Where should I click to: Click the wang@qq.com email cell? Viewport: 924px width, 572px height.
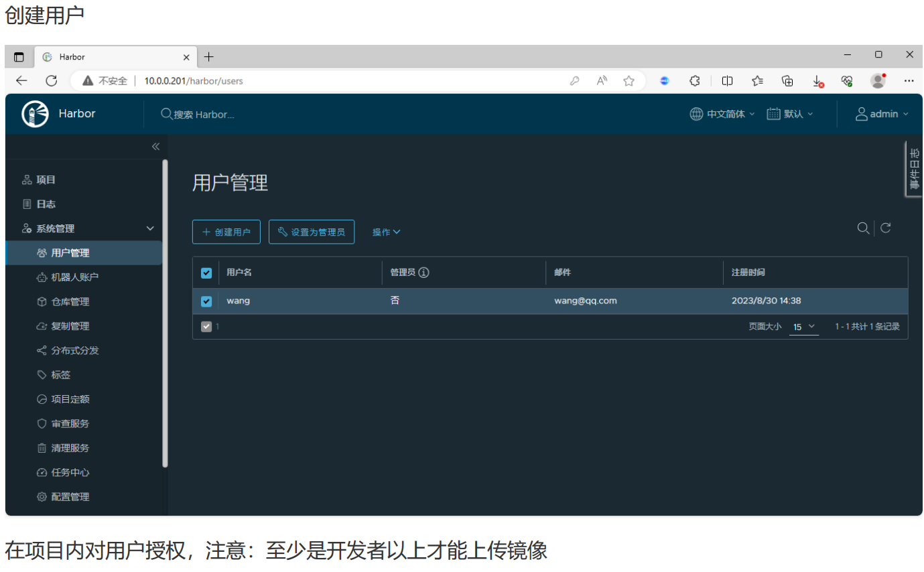[586, 301]
